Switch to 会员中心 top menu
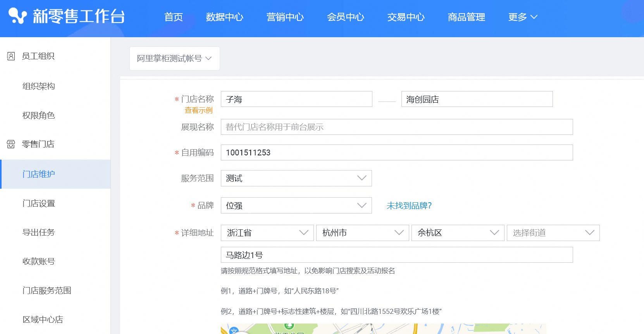Viewport: 644px width, 334px height. pyautogui.click(x=345, y=17)
